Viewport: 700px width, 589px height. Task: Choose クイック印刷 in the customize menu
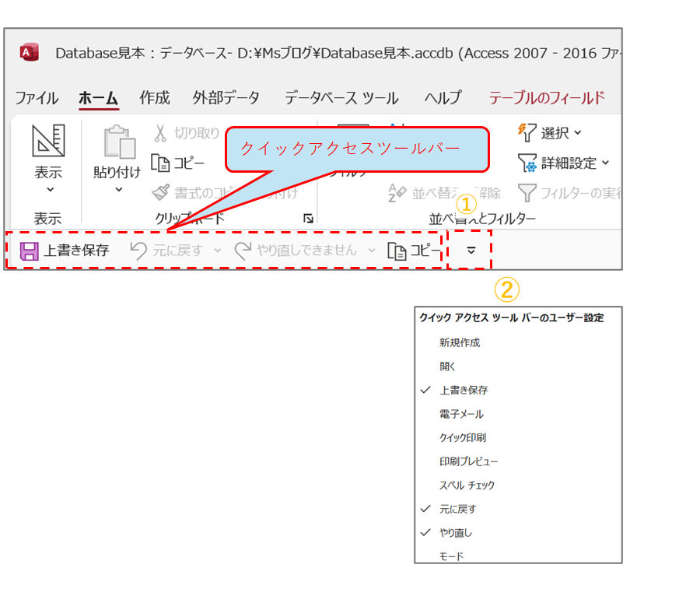(x=462, y=437)
